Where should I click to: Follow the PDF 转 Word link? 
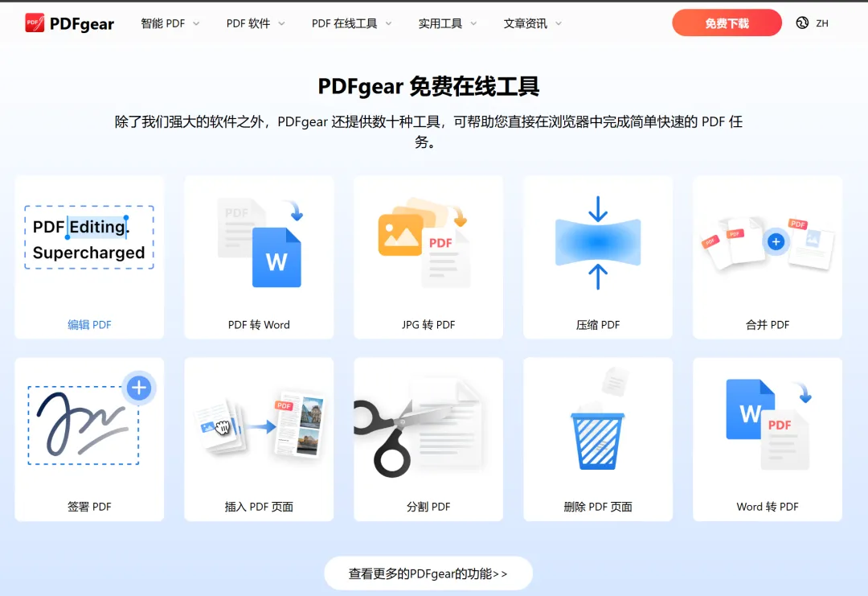259,325
